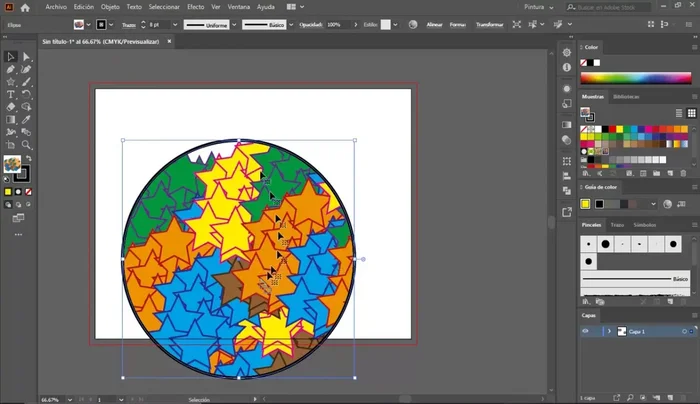The image size is (700, 404).
Task: Choose the Zoom tool in toolbar
Action: [x=26, y=145]
